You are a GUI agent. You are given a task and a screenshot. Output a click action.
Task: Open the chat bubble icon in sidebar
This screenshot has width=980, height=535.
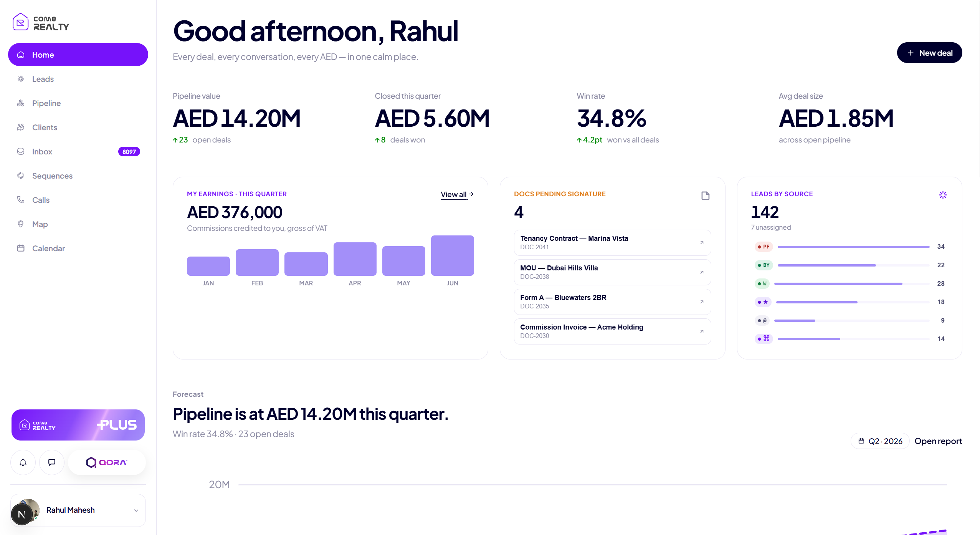52,462
